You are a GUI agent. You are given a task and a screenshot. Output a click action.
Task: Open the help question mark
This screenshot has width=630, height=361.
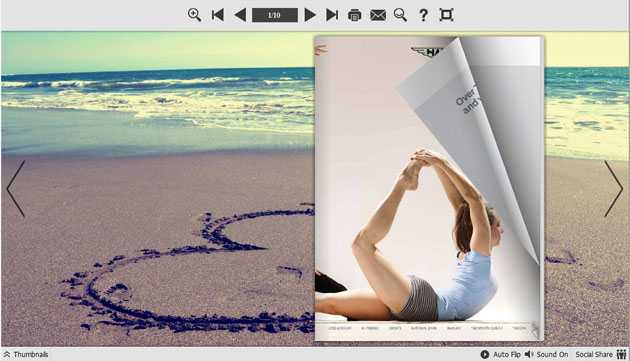(x=423, y=15)
